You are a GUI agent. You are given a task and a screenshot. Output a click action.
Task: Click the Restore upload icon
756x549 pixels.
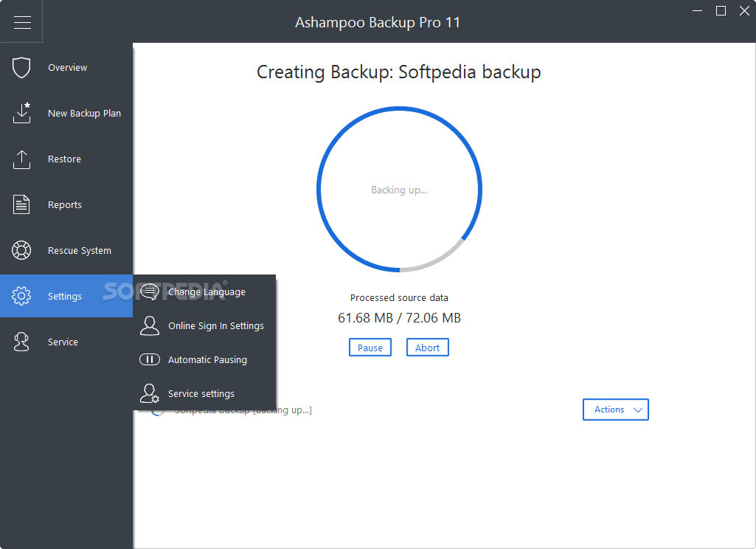21,159
